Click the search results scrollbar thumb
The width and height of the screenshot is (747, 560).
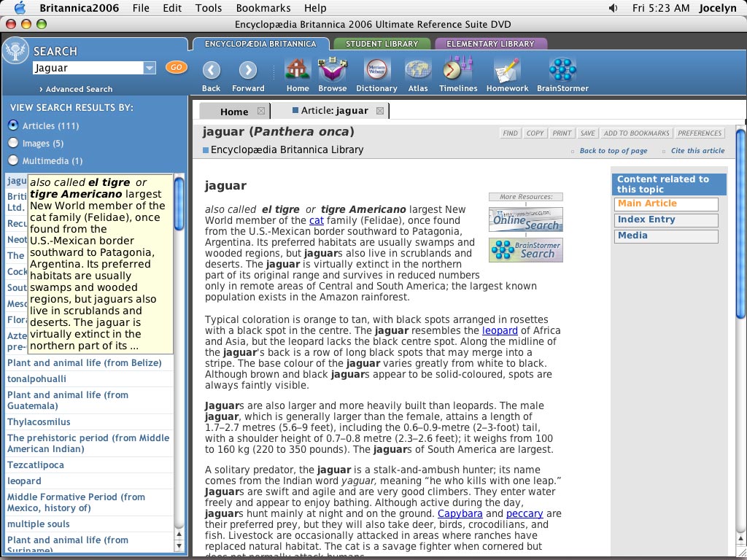click(x=179, y=203)
